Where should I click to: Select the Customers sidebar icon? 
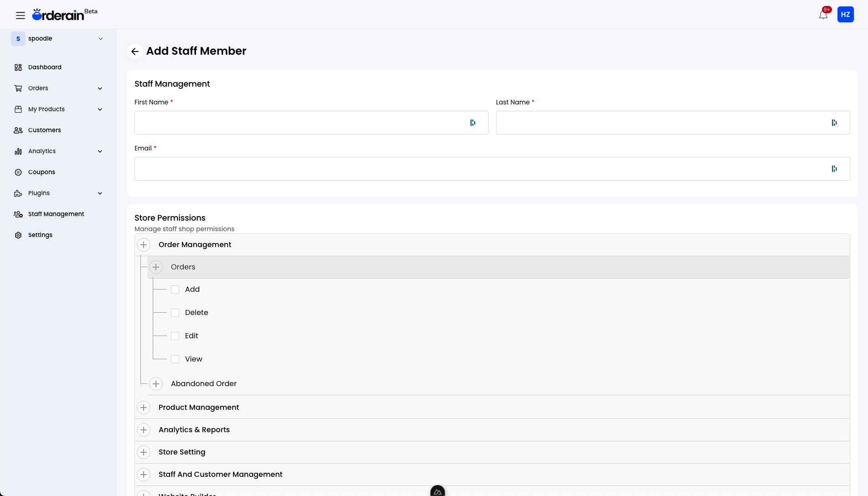click(18, 130)
